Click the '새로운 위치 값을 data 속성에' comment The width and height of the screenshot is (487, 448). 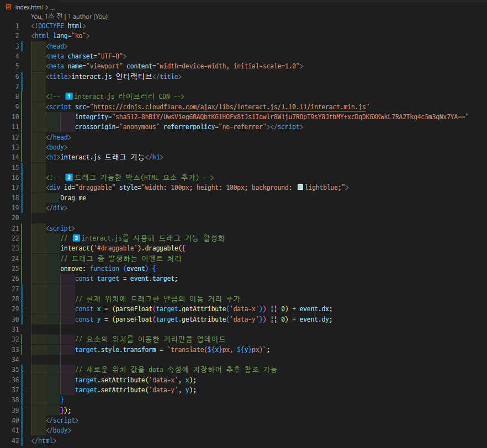click(x=176, y=370)
